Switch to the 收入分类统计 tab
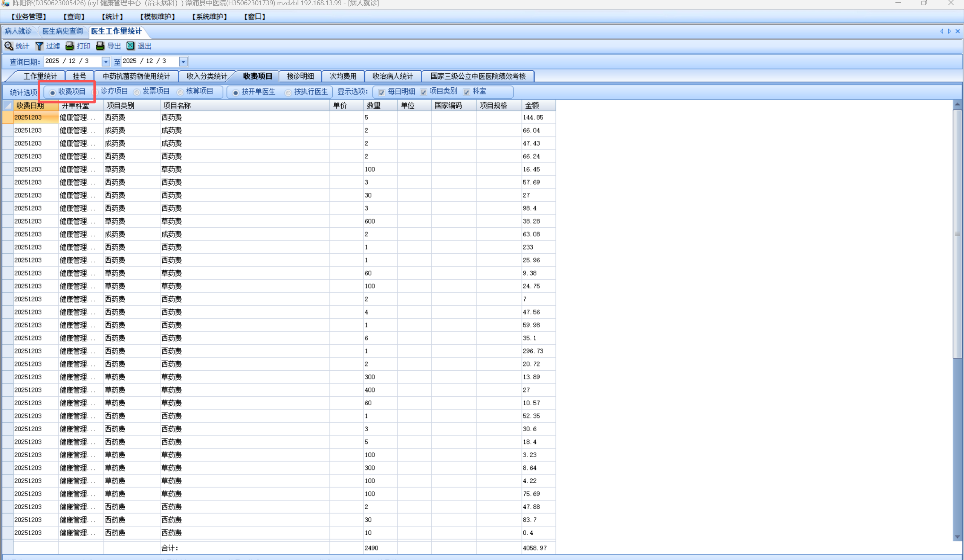Screen dimensions: 964x560 click(x=206, y=76)
